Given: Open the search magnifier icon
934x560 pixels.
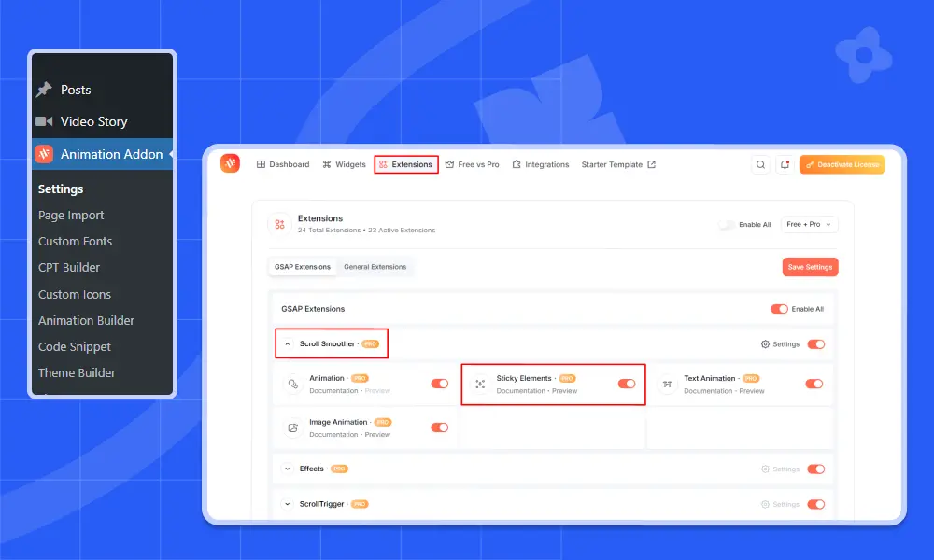Looking at the screenshot, I should 760,164.
